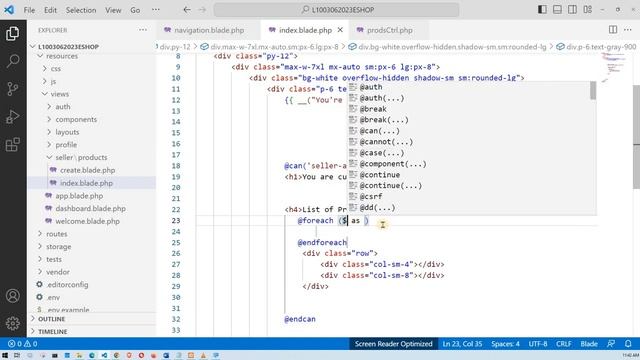640x360 pixels.
Task: Toggle secondary side bar layout icon
Action: [572, 9]
